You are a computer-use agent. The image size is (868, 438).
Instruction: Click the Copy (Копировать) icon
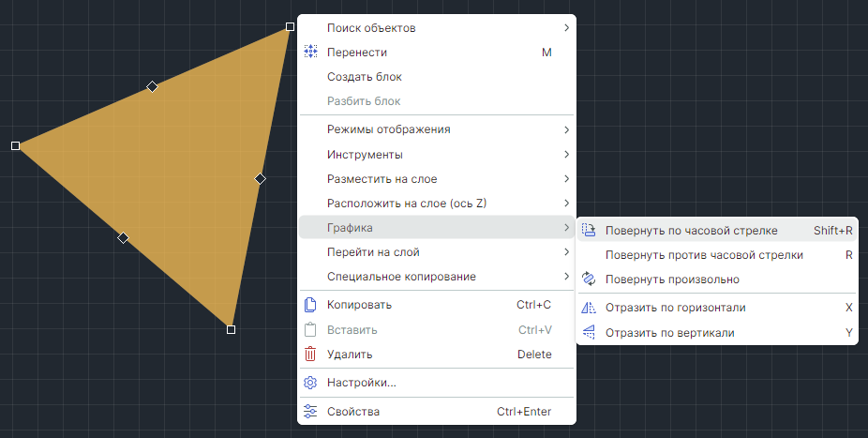311,305
